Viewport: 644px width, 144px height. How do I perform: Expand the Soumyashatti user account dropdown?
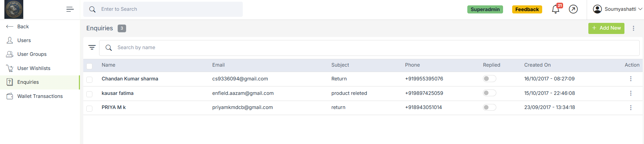pyautogui.click(x=618, y=9)
